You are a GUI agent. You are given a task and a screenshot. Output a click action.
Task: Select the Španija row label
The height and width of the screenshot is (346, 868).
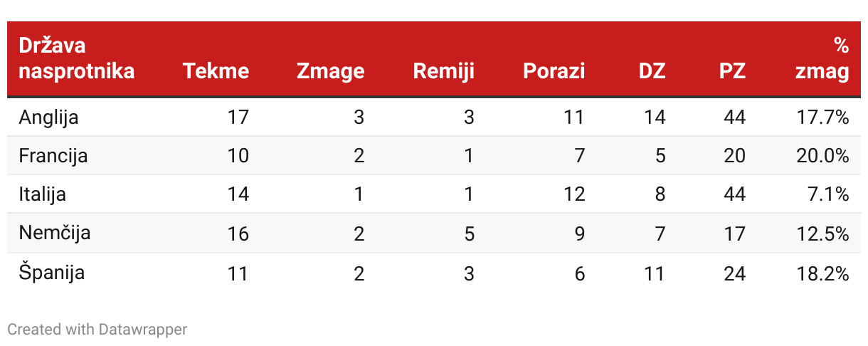[x=52, y=272]
